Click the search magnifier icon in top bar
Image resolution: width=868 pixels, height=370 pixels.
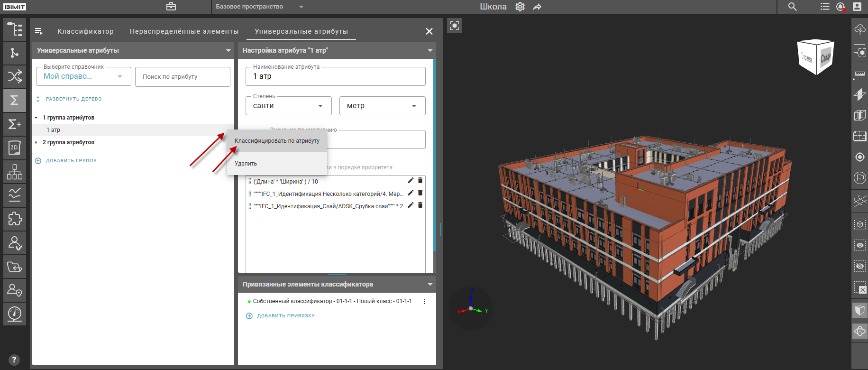point(792,7)
